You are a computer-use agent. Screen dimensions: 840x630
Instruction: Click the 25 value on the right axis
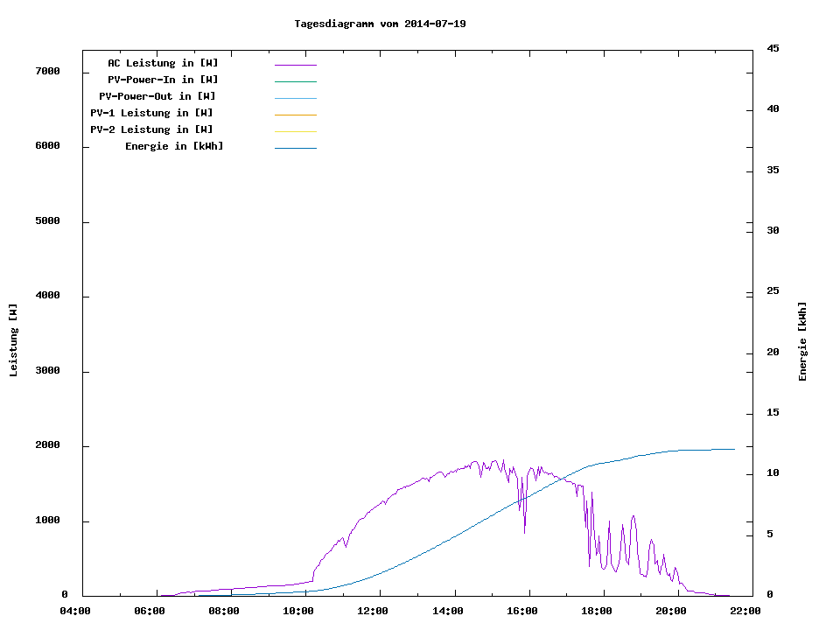point(773,291)
